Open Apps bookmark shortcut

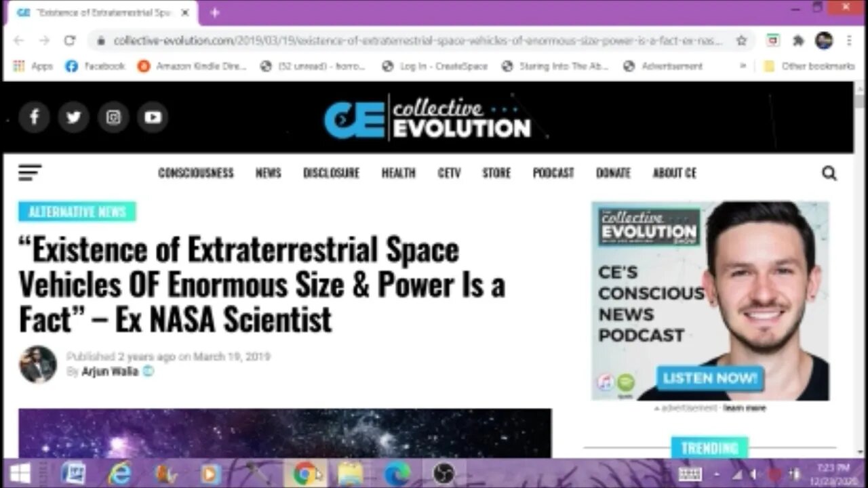33,66
